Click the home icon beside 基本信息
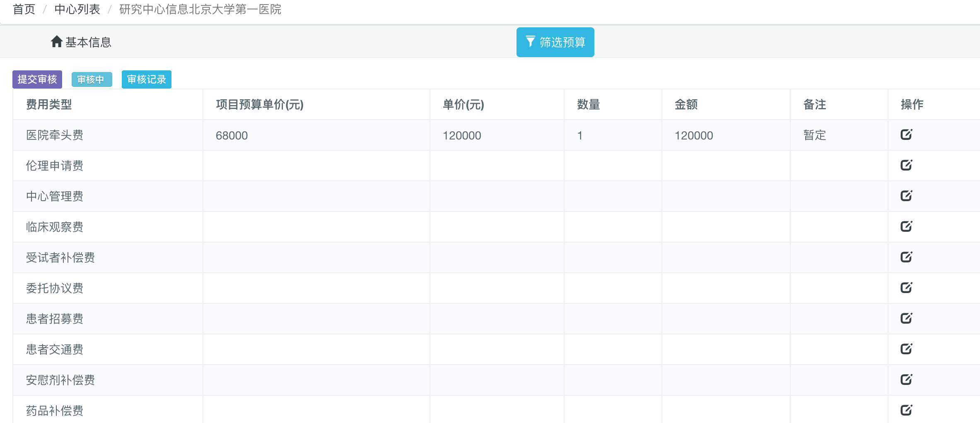 point(57,41)
